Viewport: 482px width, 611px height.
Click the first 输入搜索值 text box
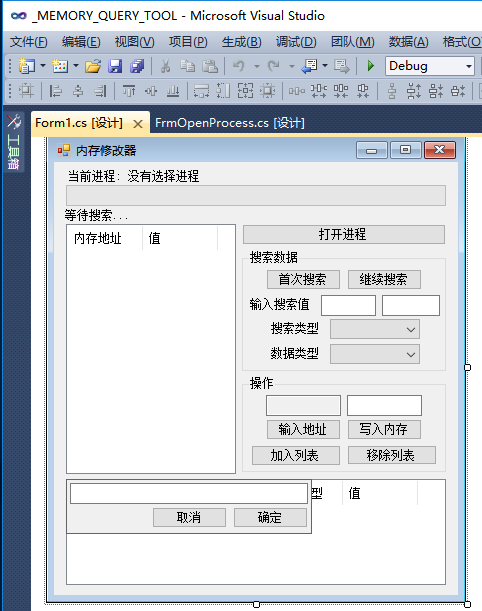(x=348, y=305)
